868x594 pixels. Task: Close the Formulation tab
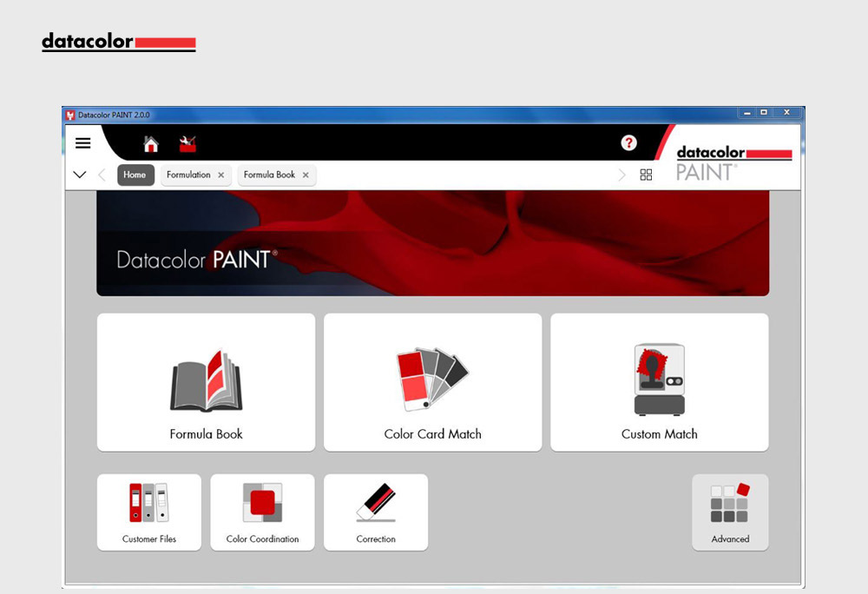[220, 175]
